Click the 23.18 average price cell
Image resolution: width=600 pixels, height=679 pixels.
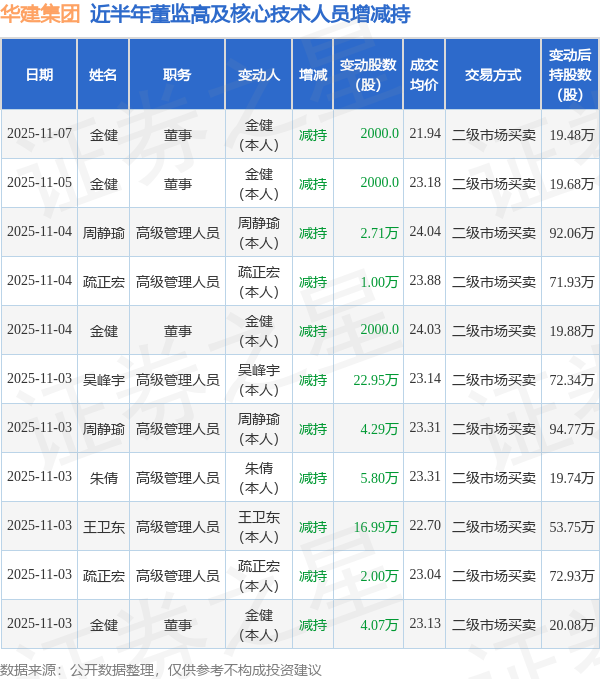tap(425, 182)
